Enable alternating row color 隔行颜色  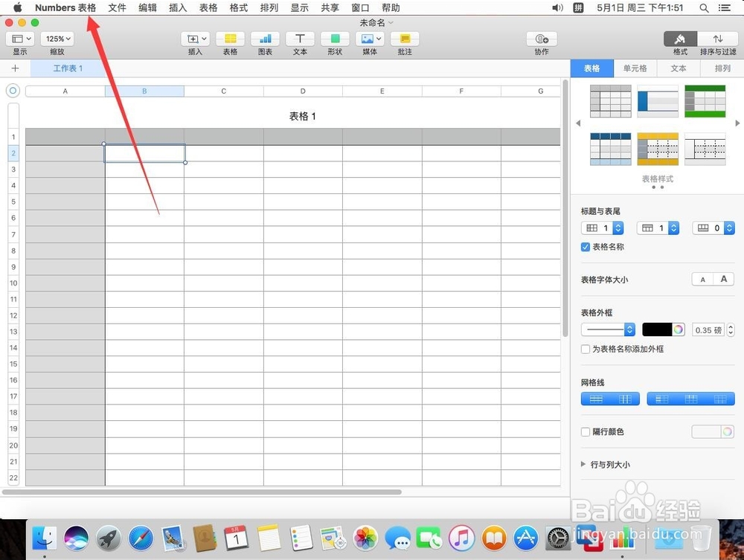(x=586, y=431)
